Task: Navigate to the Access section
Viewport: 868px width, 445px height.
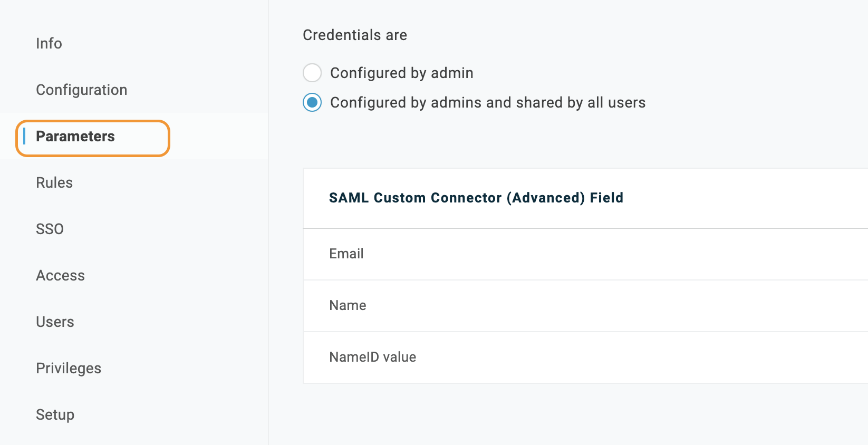Action: [x=60, y=275]
